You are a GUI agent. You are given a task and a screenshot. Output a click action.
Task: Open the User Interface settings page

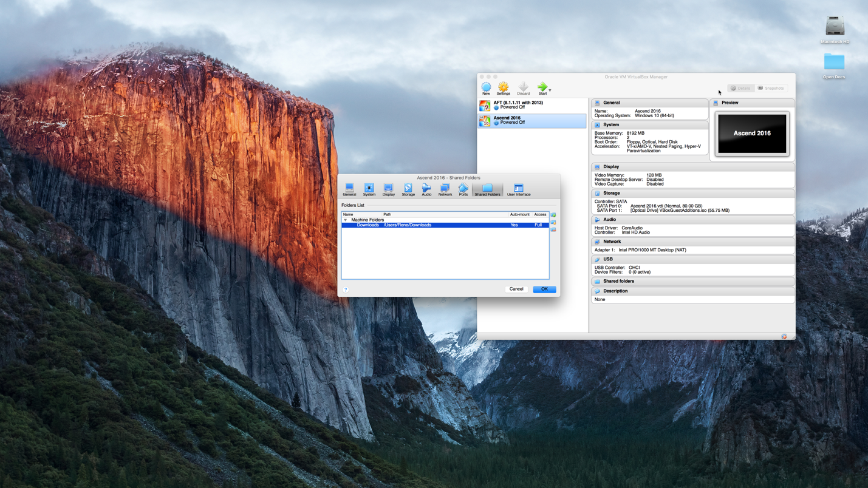point(519,190)
